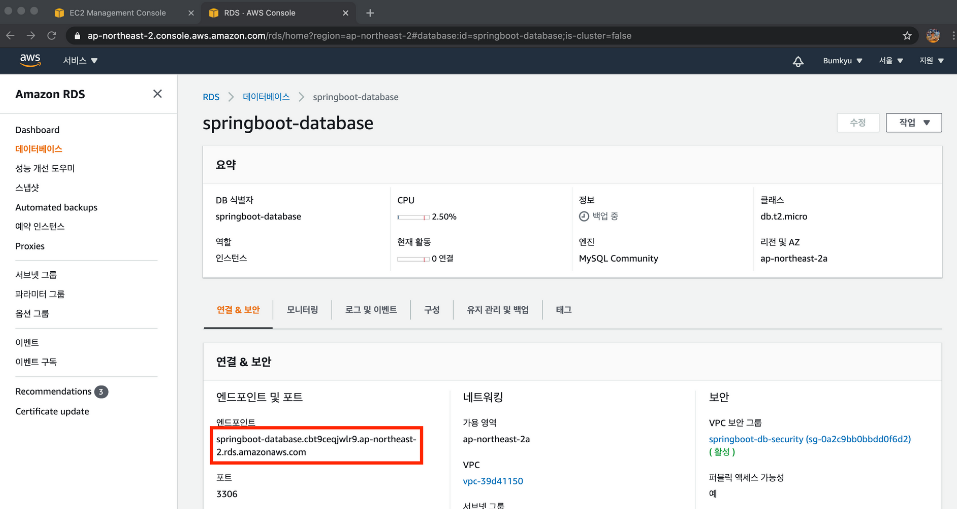Select 데이터베이스 in sidebar

tap(38, 149)
